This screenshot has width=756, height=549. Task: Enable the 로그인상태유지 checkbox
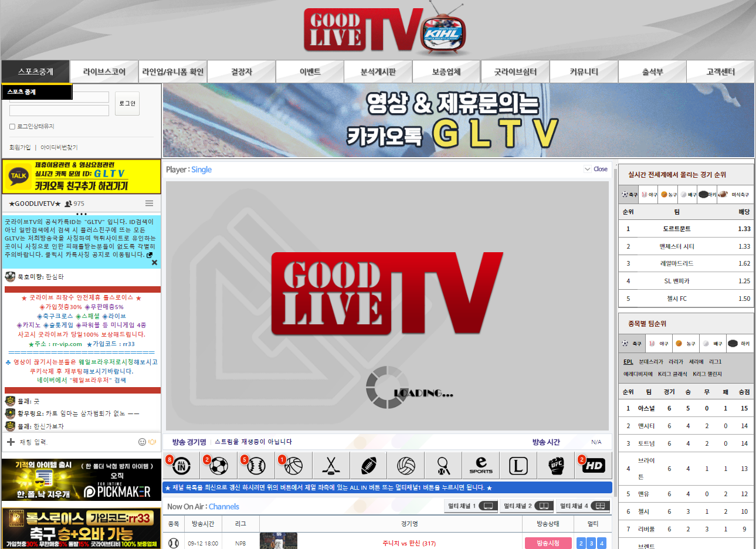point(12,127)
